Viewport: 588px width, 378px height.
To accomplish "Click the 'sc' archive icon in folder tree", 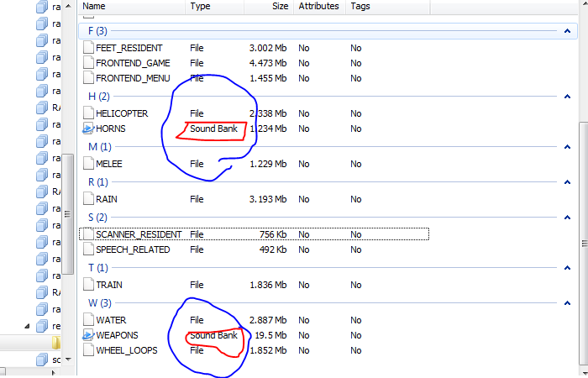I will pos(42,360).
